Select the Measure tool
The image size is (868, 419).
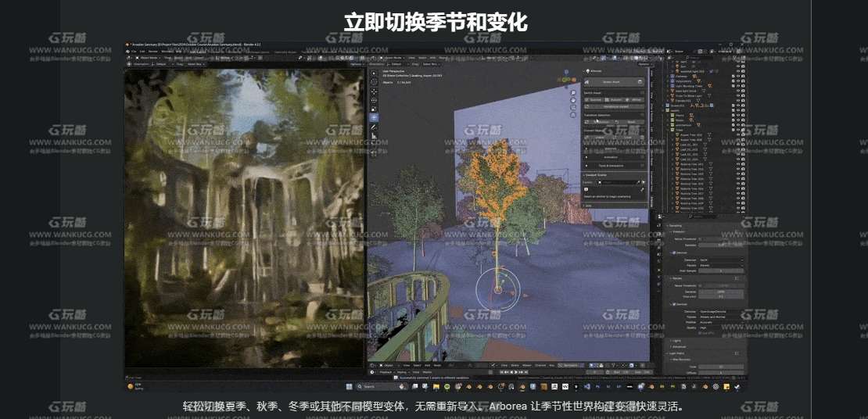(374, 136)
